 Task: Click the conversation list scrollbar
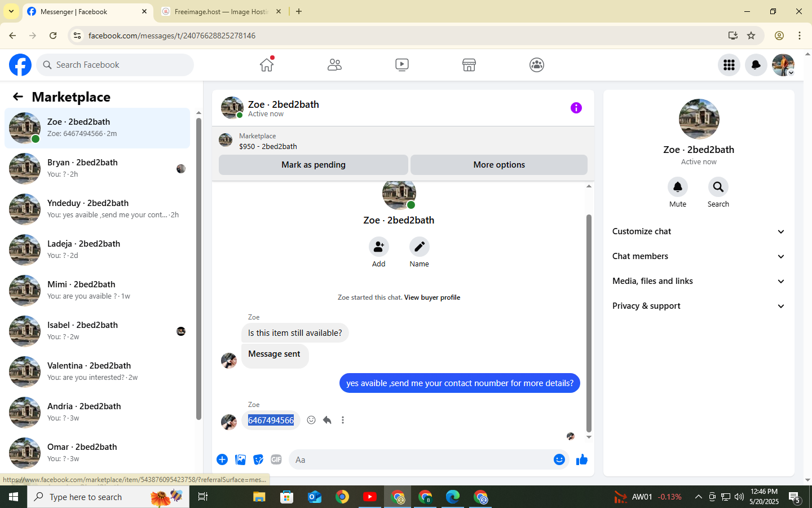click(x=198, y=268)
